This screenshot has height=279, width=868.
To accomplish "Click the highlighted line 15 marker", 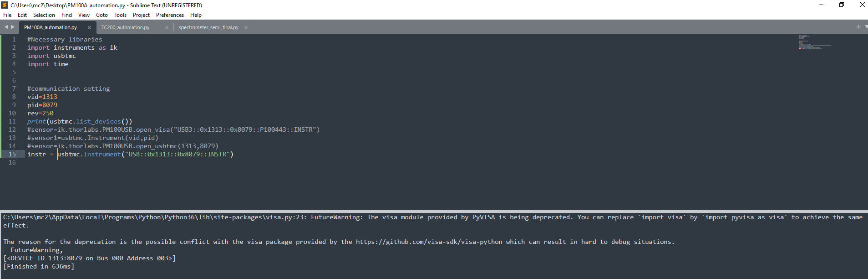I will pos(12,154).
